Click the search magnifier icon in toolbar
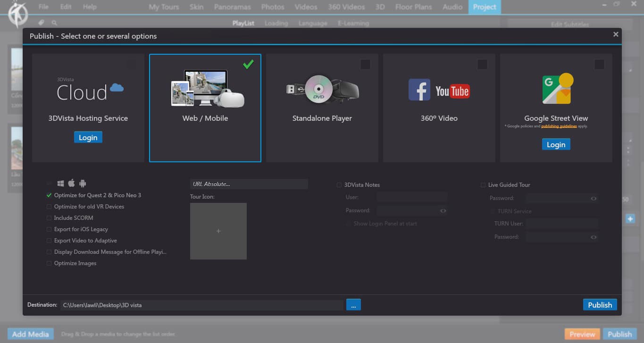Image resolution: width=644 pixels, height=343 pixels. 55,23
